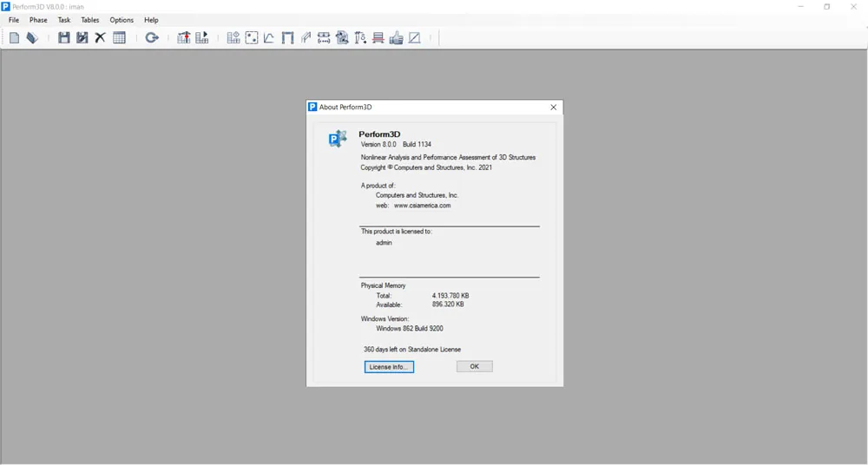Image resolution: width=868 pixels, height=465 pixels.
Task: Open the Tables menu
Action: pyautogui.click(x=90, y=20)
